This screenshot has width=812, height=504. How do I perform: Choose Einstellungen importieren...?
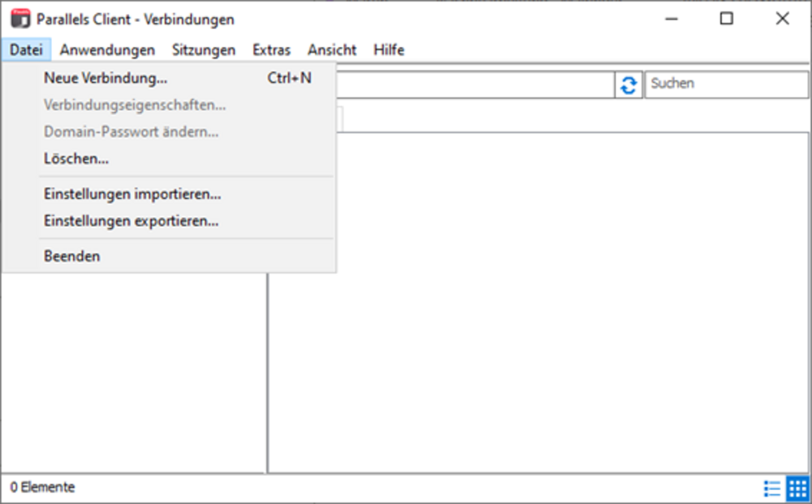click(169, 194)
